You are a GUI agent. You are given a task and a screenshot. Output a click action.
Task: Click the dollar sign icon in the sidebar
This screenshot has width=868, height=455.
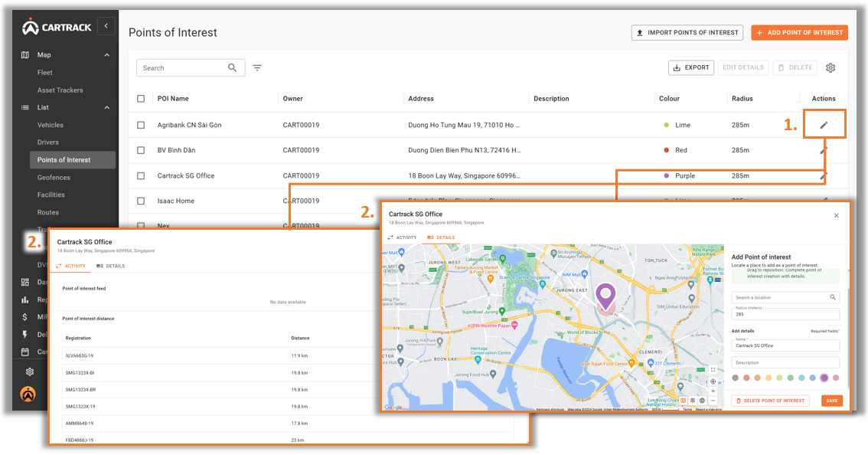[25, 317]
